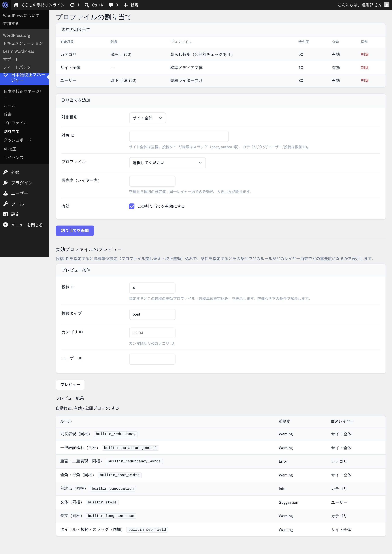This screenshot has height=554, width=392.
Task: Click the プレビュー button
Action: point(70,385)
